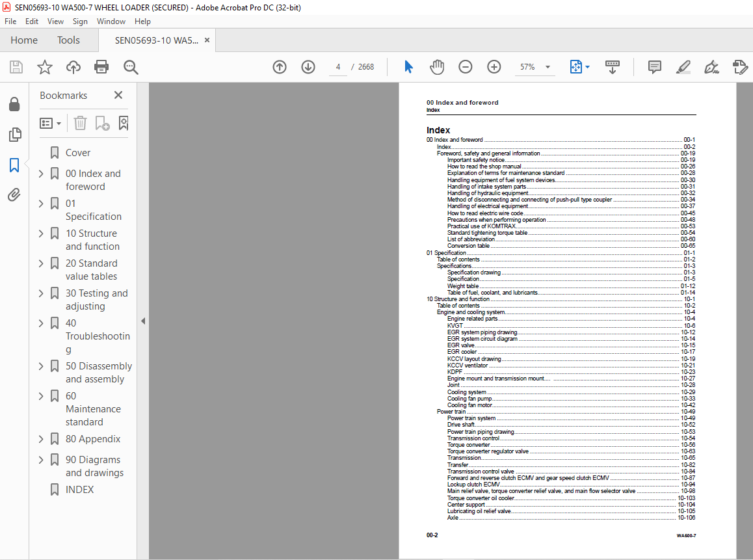This screenshot has width=753, height=560.
Task: Expand the 60 Maintenance standard bookmark
Action: point(41,396)
